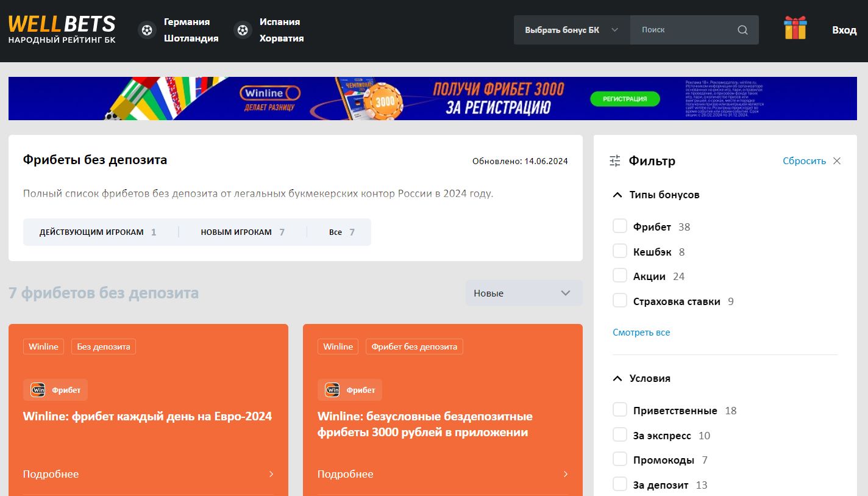Image resolution: width=868 pixels, height=496 pixels.
Task: Click the Вход login button
Action: pyautogui.click(x=844, y=30)
